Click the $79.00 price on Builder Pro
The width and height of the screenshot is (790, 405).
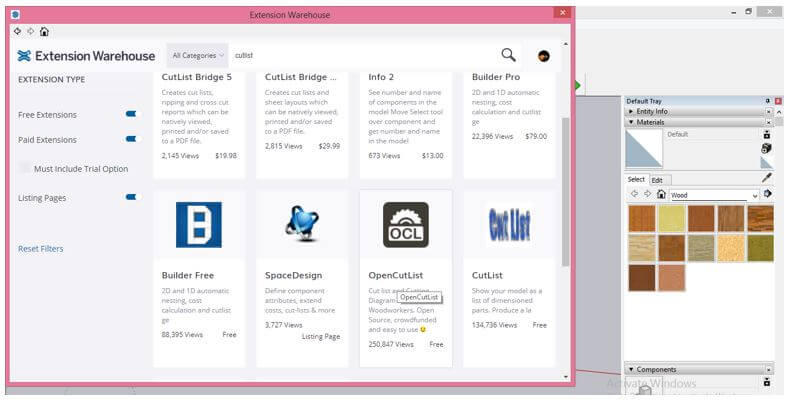coord(536,136)
